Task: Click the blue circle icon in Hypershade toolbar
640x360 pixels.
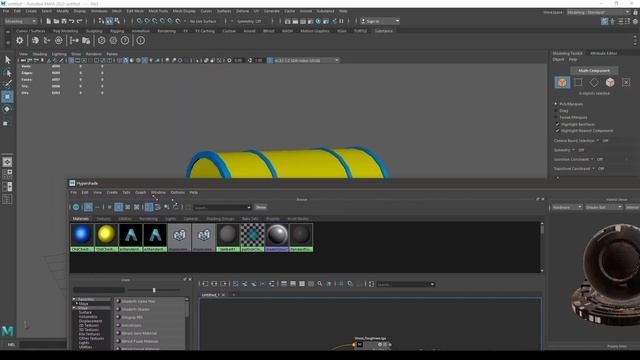Action: click(76, 207)
